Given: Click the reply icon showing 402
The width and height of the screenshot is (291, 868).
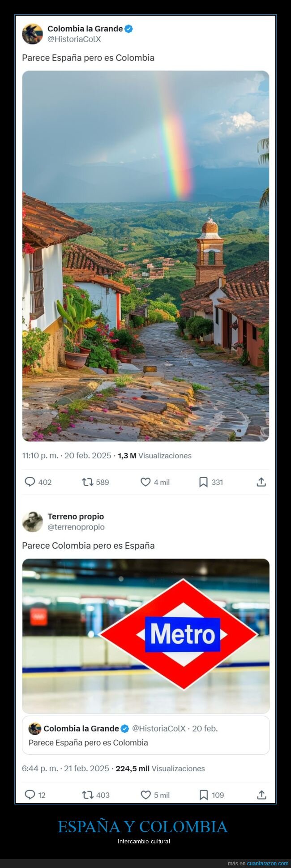Looking at the screenshot, I should pos(30,482).
